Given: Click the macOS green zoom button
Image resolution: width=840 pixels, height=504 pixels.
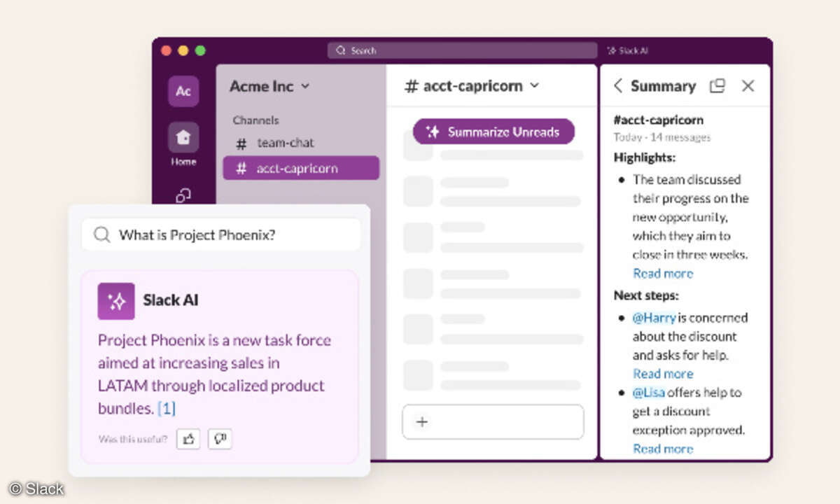Looking at the screenshot, I should (200, 50).
